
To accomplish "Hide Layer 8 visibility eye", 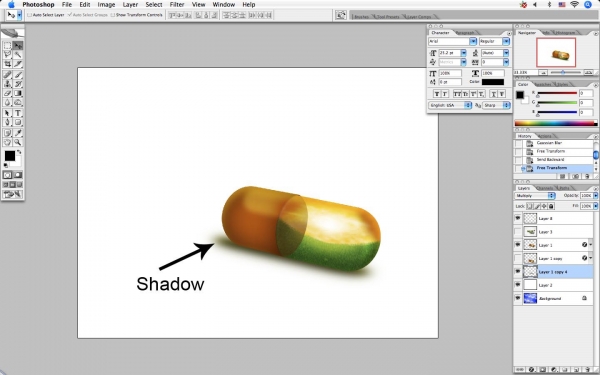I will (x=518, y=218).
